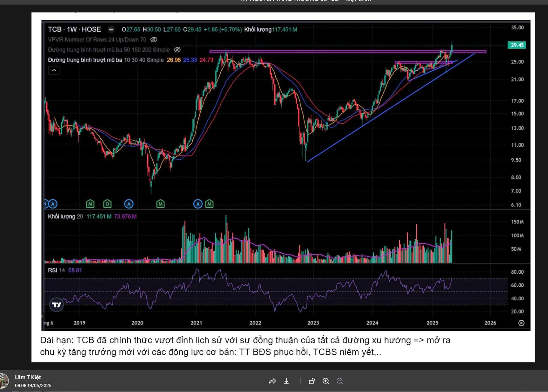Click the blue 'A' marker near 2021
This screenshot has height=392, width=548.
point(198,204)
